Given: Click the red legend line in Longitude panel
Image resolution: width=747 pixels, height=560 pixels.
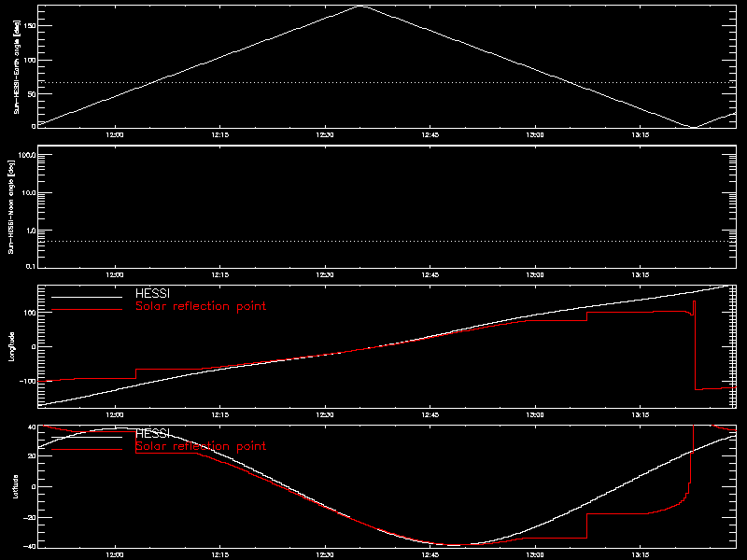Looking at the screenshot, I should [x=87, y=310].
